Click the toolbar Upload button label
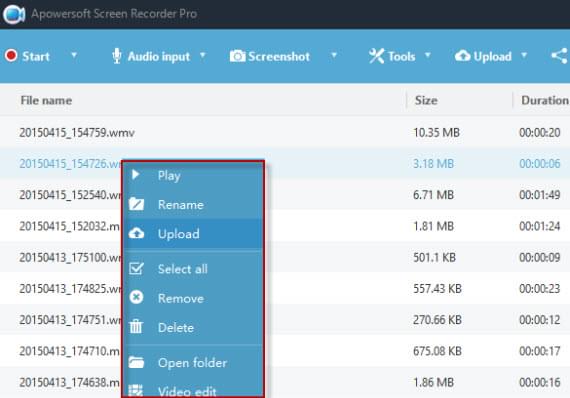The height and width of the screenshot is (398, 570). point(492,56)
